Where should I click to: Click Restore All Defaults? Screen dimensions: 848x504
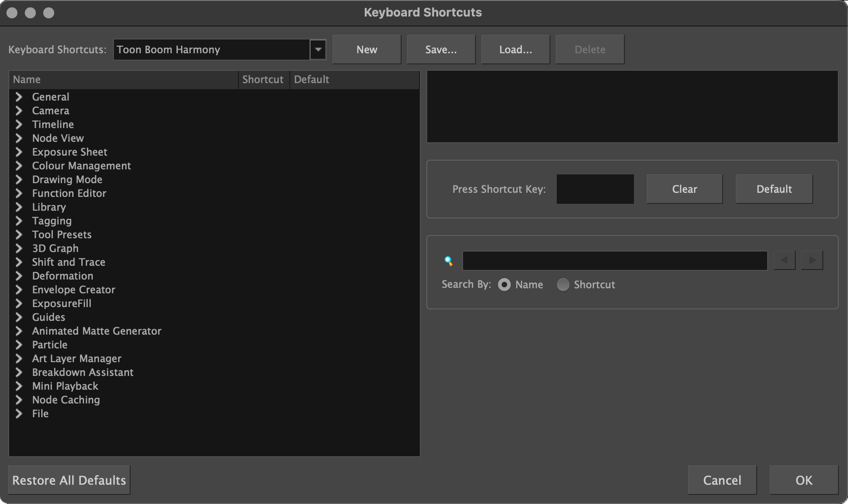pyautogui.click(x=69, y=480)
